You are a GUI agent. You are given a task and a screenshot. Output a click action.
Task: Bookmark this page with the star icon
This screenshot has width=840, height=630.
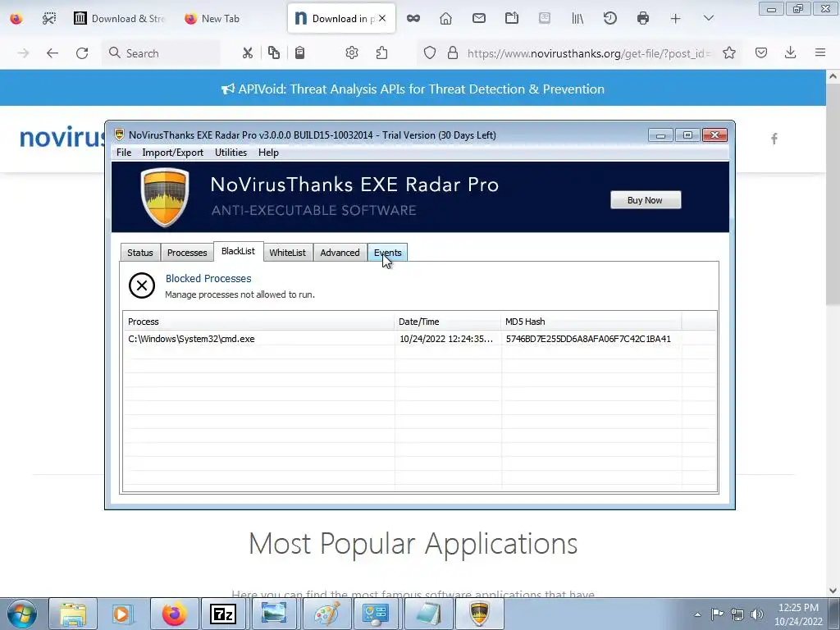tap(729, 53)
